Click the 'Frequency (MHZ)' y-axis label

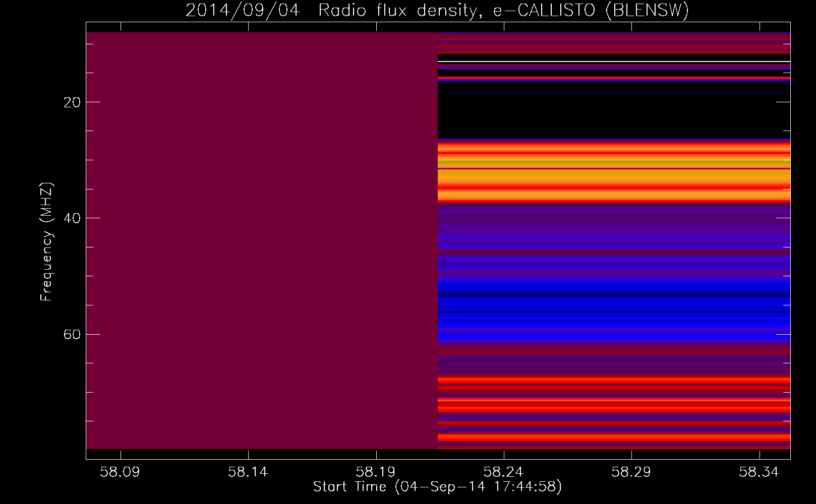46,242
